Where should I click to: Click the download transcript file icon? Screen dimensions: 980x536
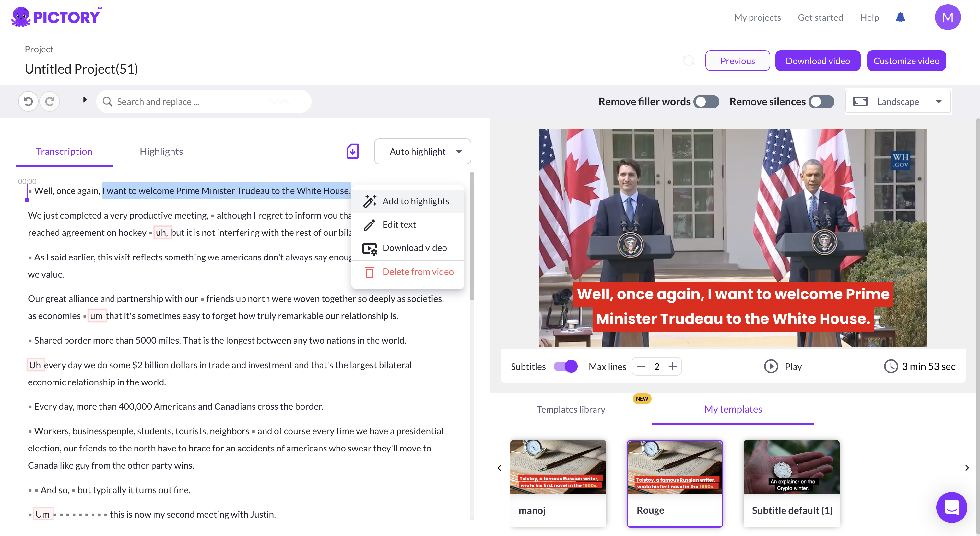click(352, 151)
